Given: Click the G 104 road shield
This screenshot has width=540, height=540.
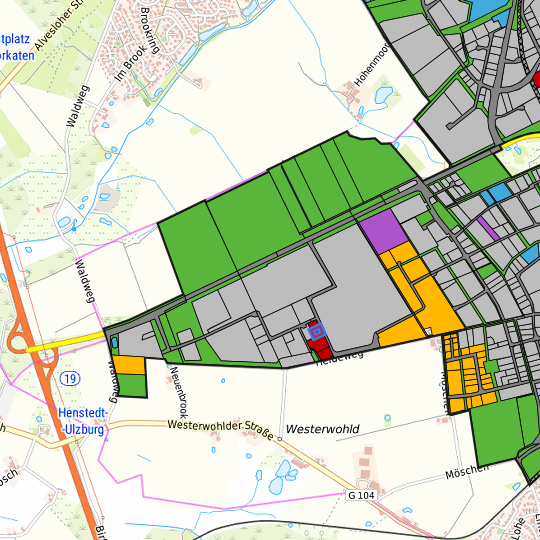Looking at the screenshot, I should 361,495.
